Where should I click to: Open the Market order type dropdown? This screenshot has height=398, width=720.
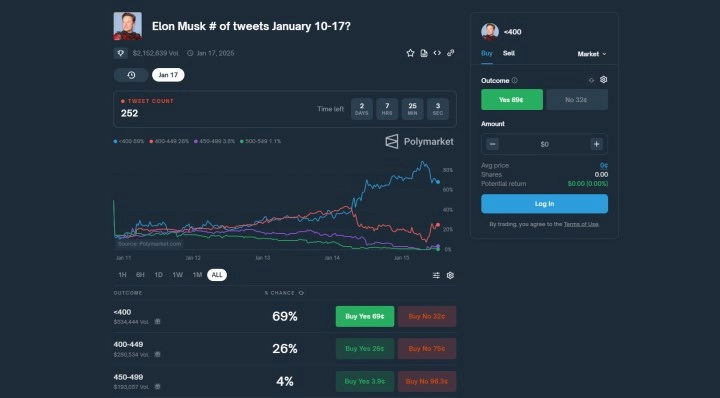point(592,54)
